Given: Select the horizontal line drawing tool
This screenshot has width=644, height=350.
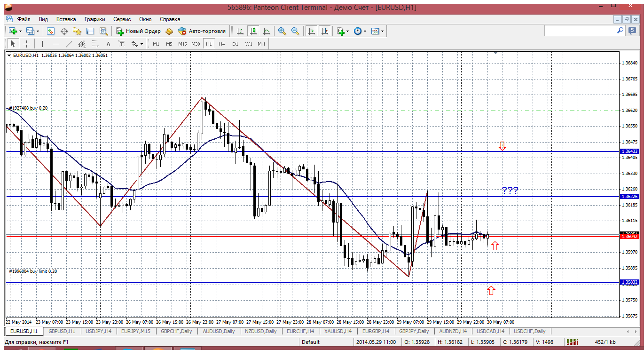Looking at the screenshot, I should coord(55,44).
